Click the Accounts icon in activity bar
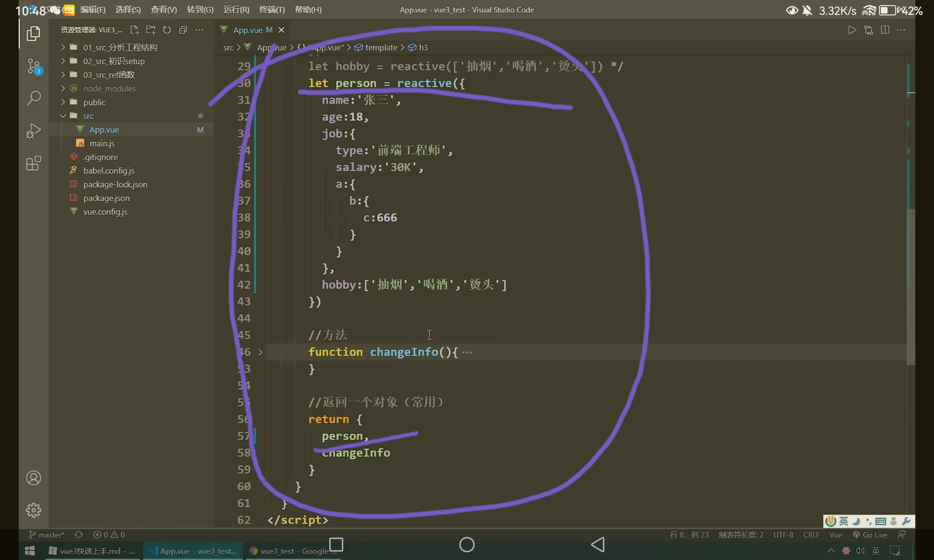This screenshot has height=560, width=934. tap(34, 478)
